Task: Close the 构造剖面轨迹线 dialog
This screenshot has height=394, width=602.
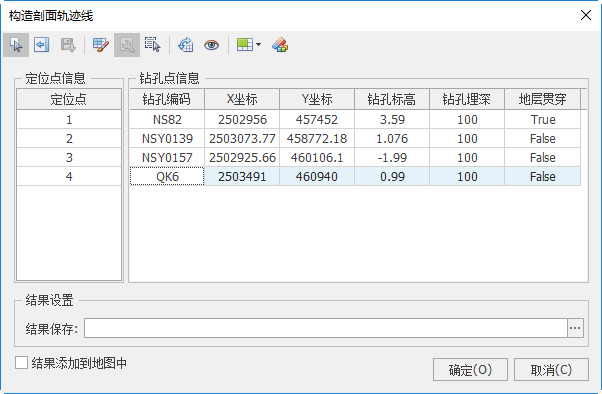Action: (586, 15)
